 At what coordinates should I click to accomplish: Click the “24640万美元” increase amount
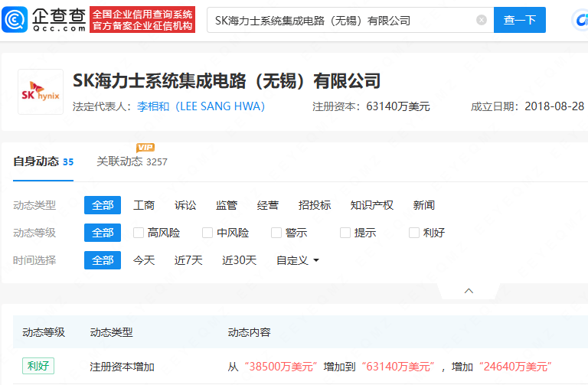515,367
